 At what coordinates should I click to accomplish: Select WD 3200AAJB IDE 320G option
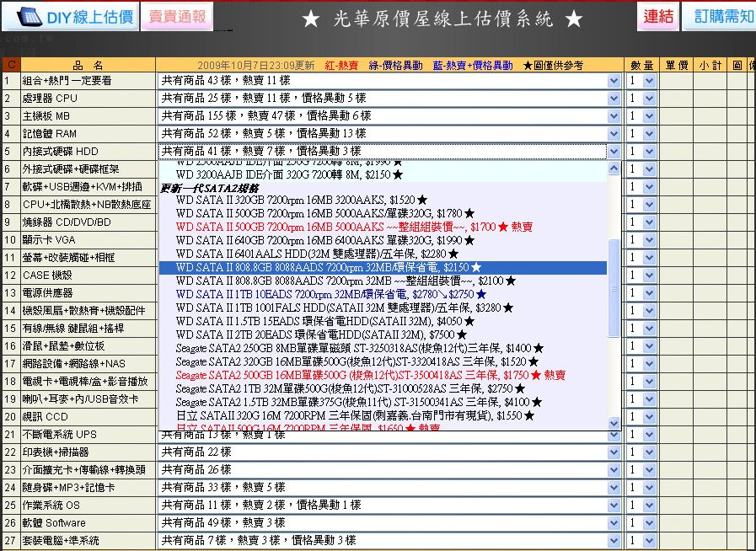pos(383,174)
